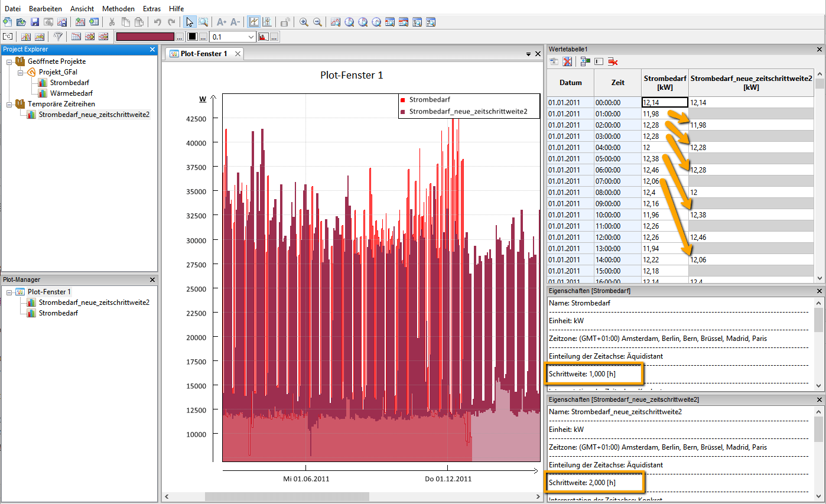Open the Datei menu
Screen dimensions: 826x504
click(12, 9)
